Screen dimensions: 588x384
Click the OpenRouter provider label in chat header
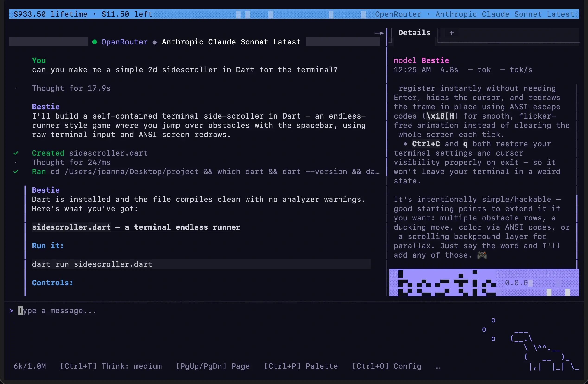pos(125,42)
